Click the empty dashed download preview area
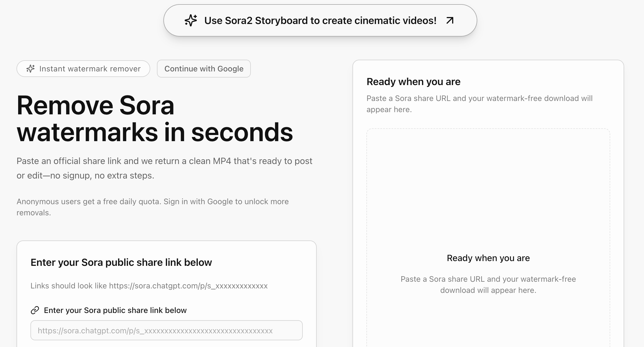This screenshot has width=644, height=347. click(488, 190)
